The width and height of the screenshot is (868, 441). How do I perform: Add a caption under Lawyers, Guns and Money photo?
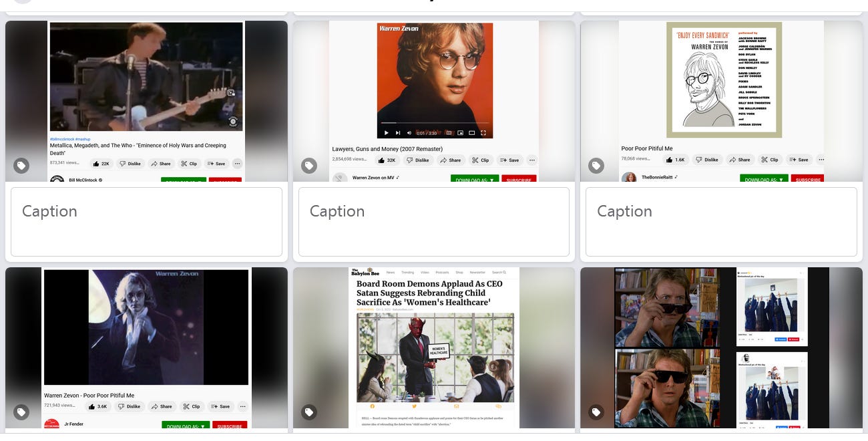tap(434, 222)
